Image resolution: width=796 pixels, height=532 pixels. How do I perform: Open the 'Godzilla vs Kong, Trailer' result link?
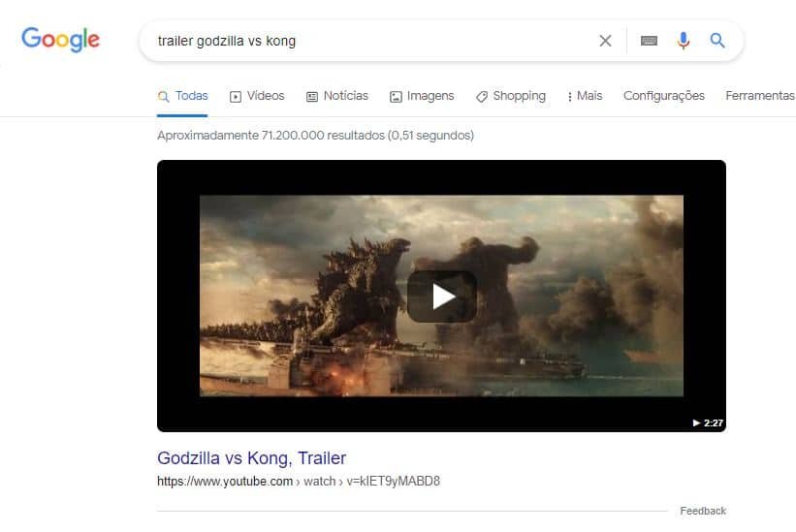pos(251,458)
